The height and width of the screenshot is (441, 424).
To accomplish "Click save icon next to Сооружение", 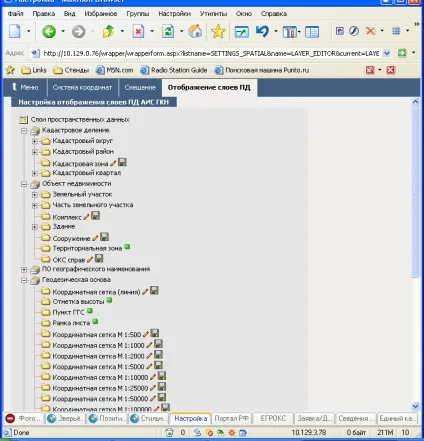I will point(104,237).
